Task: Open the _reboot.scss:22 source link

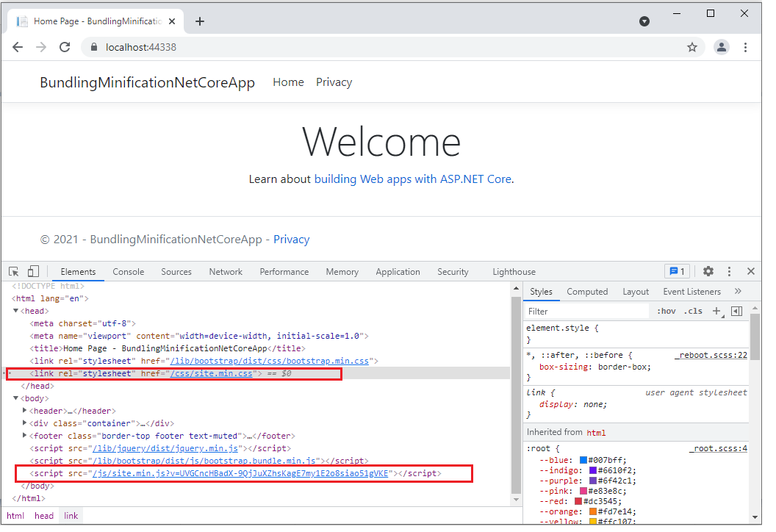Action: tap(711, 355)
